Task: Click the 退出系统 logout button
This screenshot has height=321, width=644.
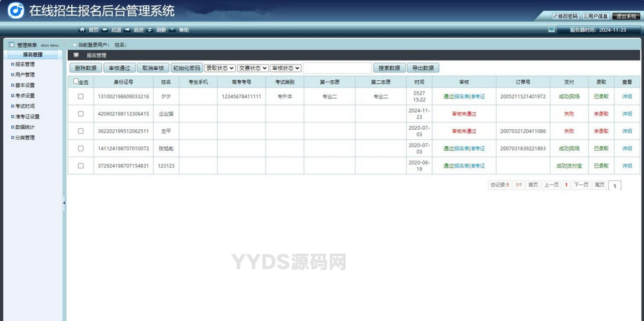Action: point(626,16)
